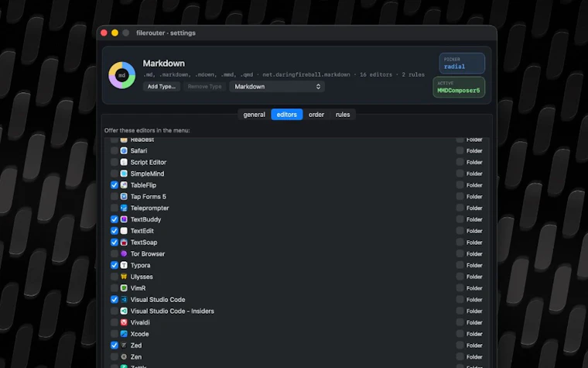This screenshot has width=588, height=368.
Task: Click the Remove Type button
Action: pos(204,86)
